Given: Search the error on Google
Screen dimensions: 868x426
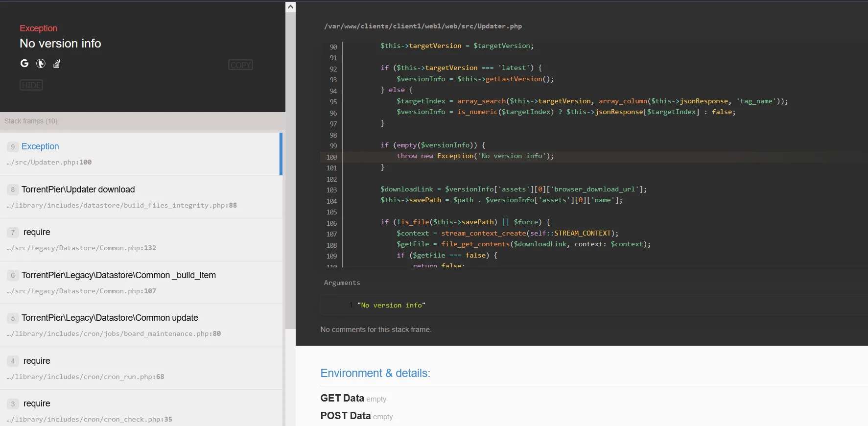Looking at the screenshot, I should coord(24,63).
